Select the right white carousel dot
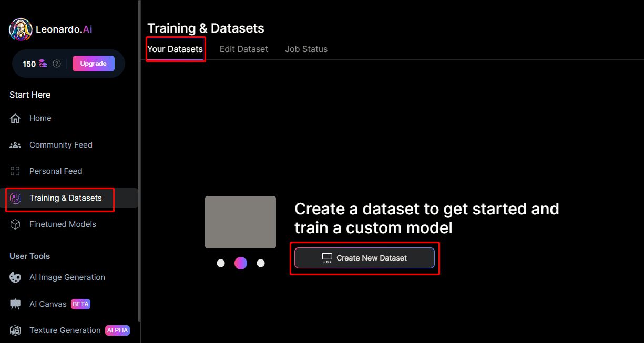The width and height of the screenshot is (644, 343). pyautogui.click(x=261, y=263)
